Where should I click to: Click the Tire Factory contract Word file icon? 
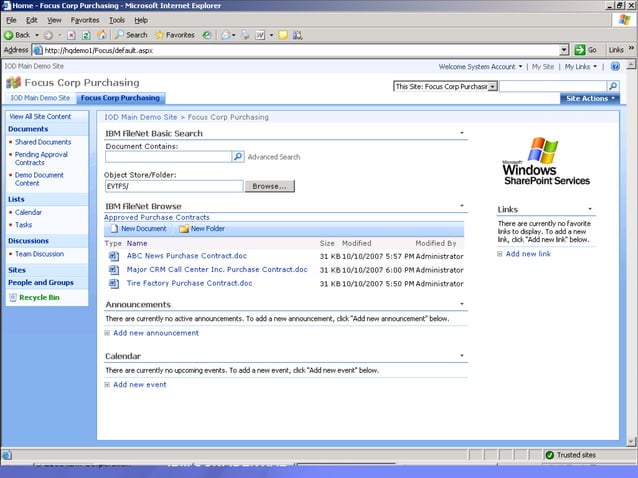[x=114, y=283]
